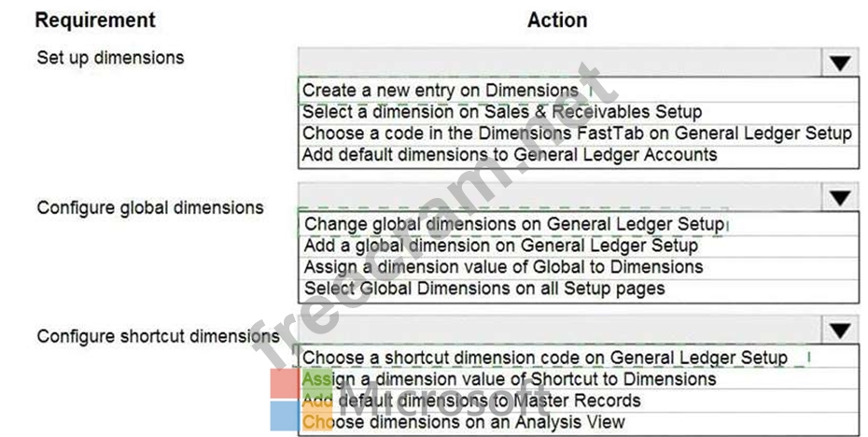Select Change global dimensions on General Ledger Setup

click(x=513, y=224)
